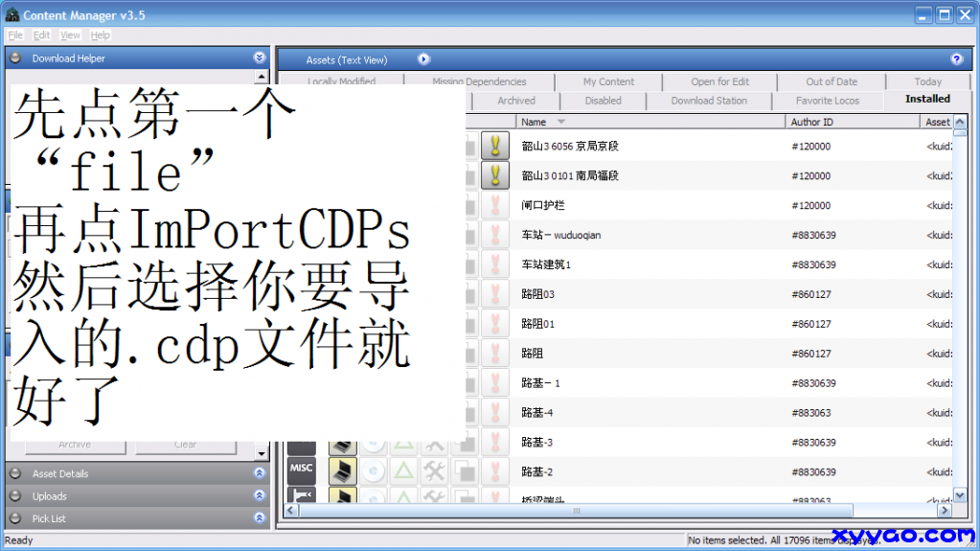Sort assets by the Name column header

point(535,122)
